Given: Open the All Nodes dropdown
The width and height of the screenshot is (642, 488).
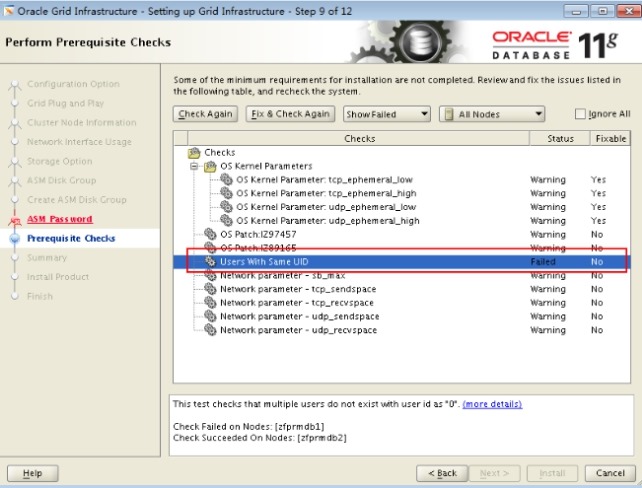Looking at the screenshot, I should pyautogui.click(x=492, y=114).
